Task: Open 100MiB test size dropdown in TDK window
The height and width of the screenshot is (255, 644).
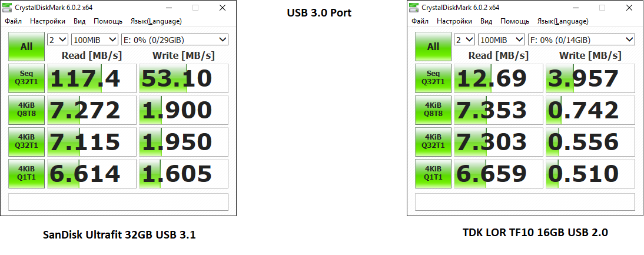Action: pos(502,40)
